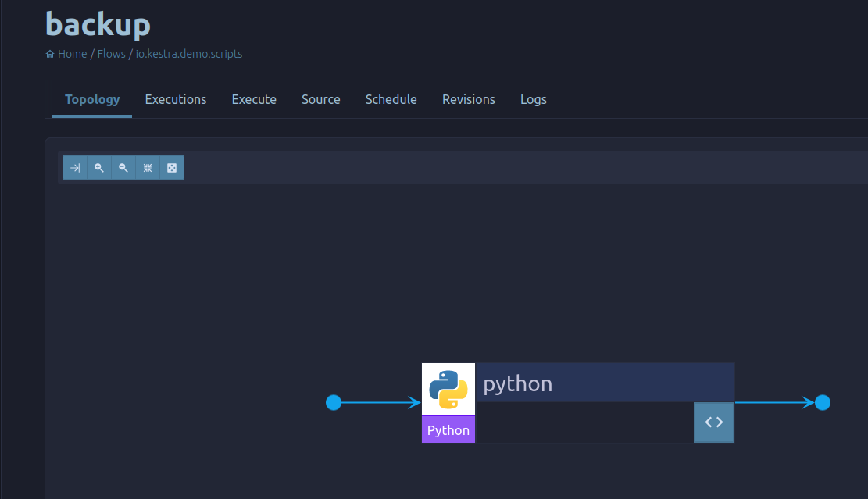The height and width of the screenshot is (499, 868).
Task: Click the backup flow heading
Action: coord(98,25)
